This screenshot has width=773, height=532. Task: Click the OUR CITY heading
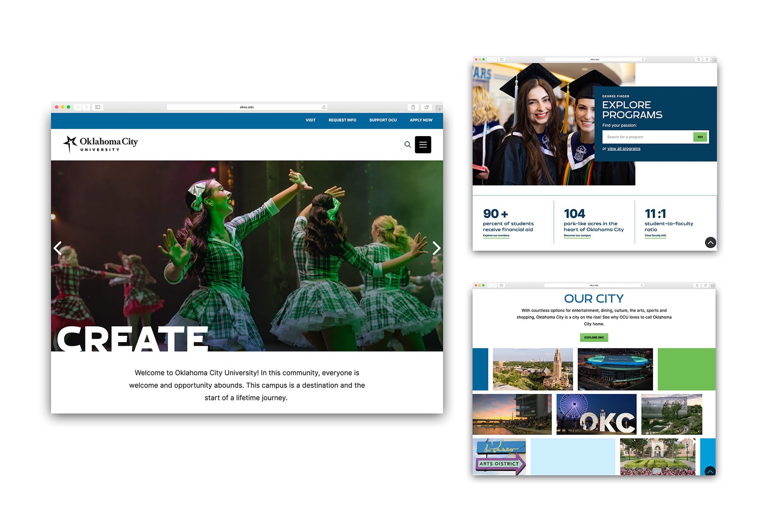click(x=594, y=299)
